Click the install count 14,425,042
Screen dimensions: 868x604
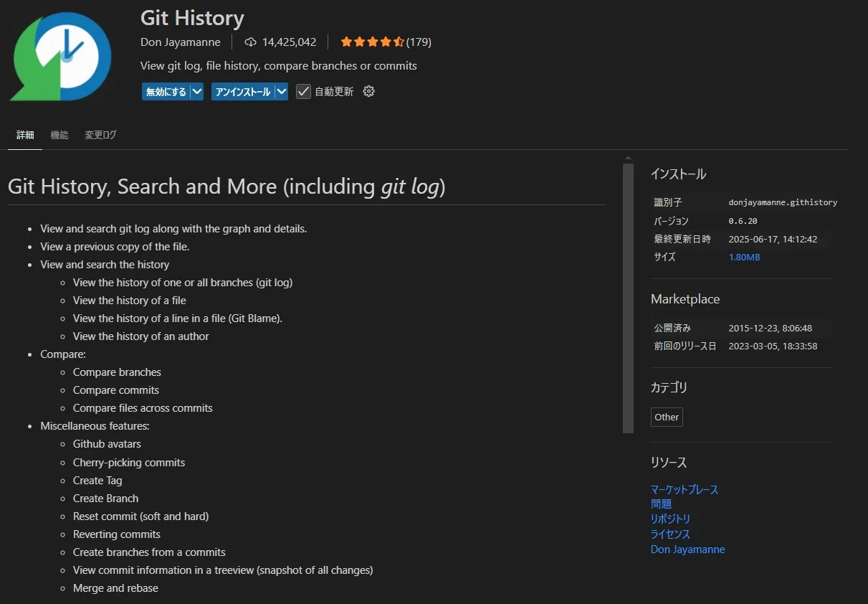point(289,42)
